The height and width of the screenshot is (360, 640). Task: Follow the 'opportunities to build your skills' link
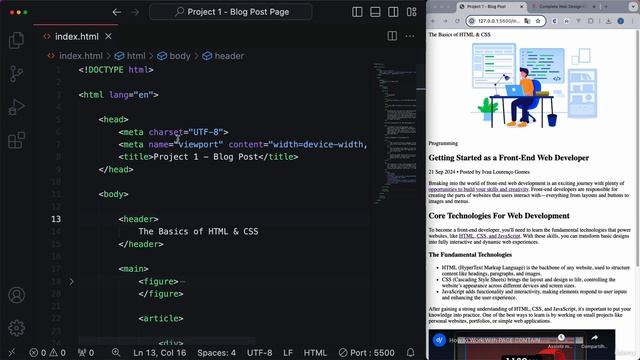coord(478,189)
